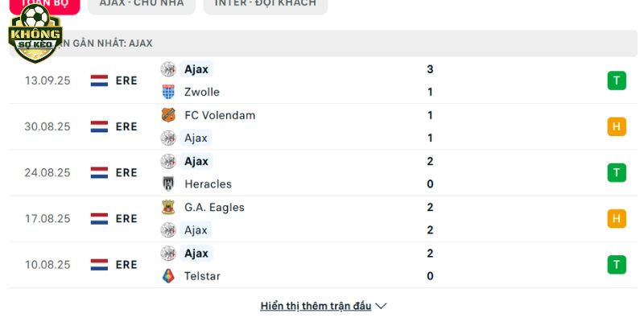
Task: Select the Toàn bộ tab
Action: coord(45,3)
